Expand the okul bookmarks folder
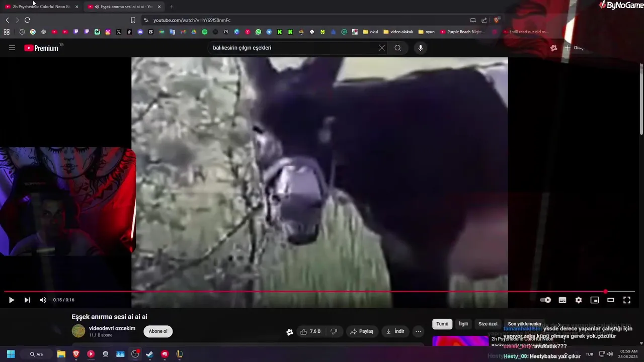This screenshot has height=362, width=644. click(370, 32)
